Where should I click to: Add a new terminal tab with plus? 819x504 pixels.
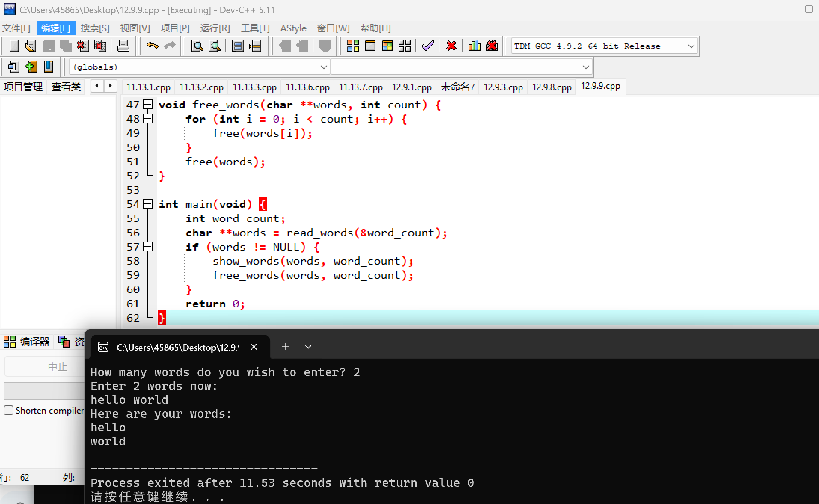tap(286, 347)
